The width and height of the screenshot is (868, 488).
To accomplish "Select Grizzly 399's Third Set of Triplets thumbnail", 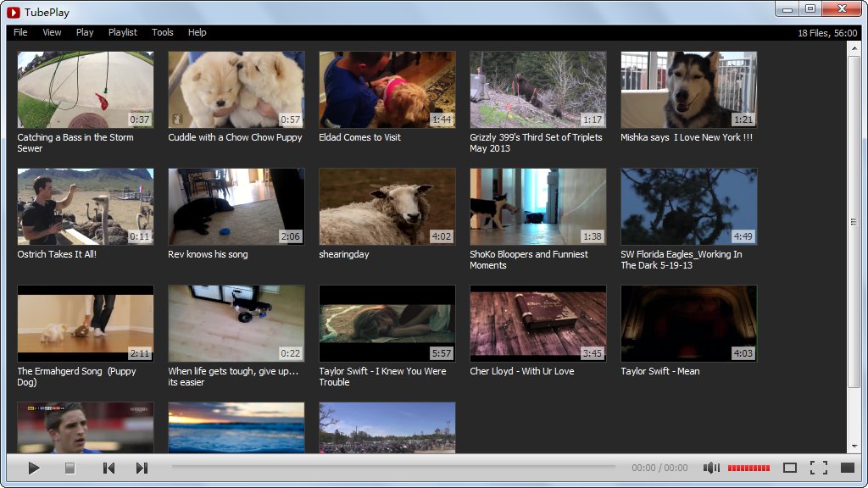I will tap(538, 90).
